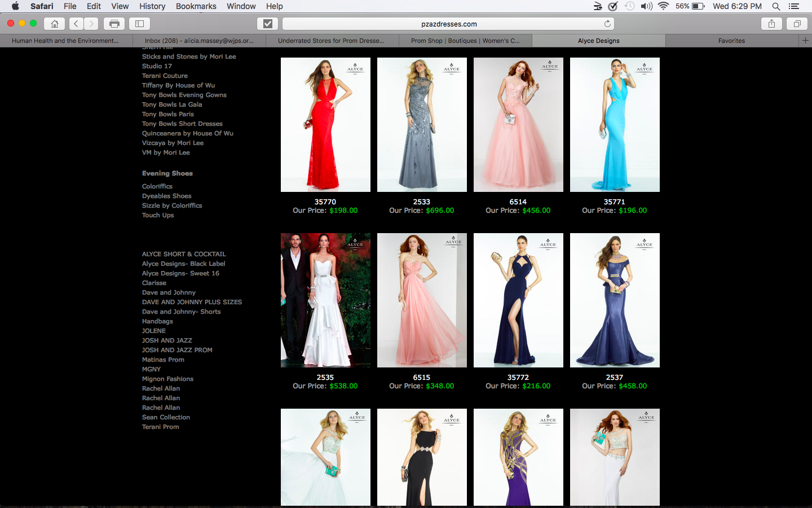Open the Safari menu

(x=42, y=6)
